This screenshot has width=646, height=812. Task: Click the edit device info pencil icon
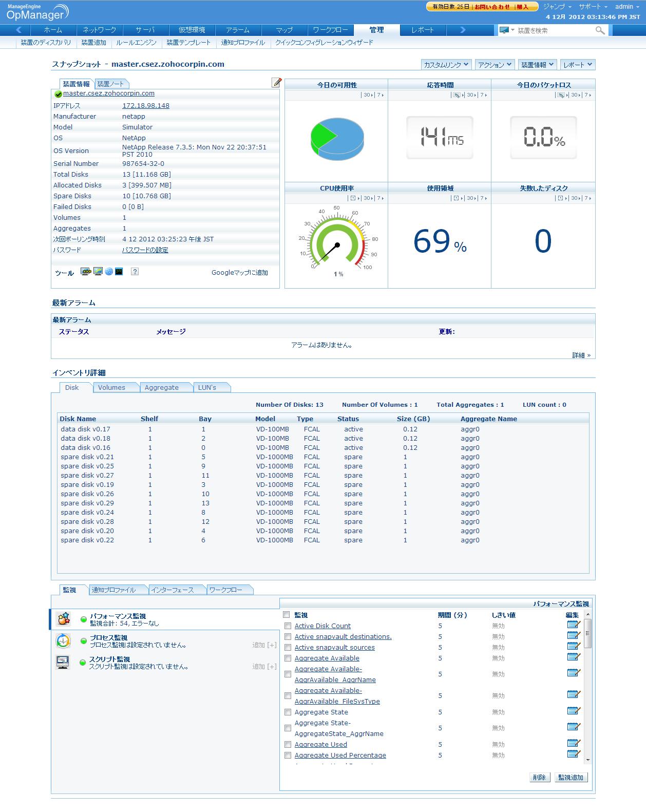click(x=276, y=83)
